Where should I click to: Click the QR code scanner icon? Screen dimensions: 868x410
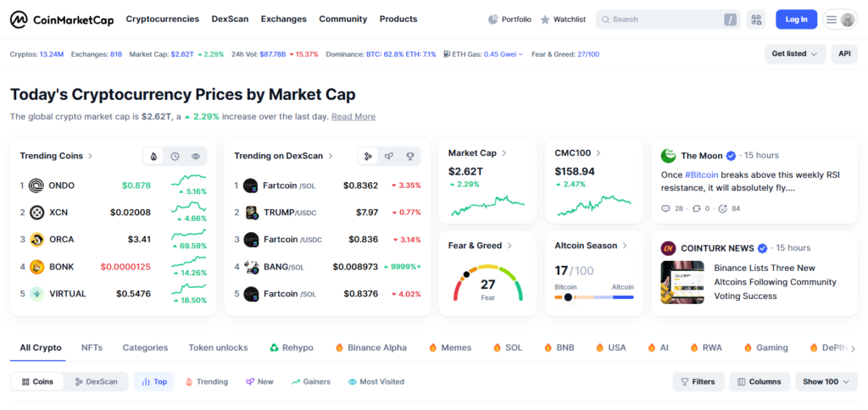[x=756, y=19]
